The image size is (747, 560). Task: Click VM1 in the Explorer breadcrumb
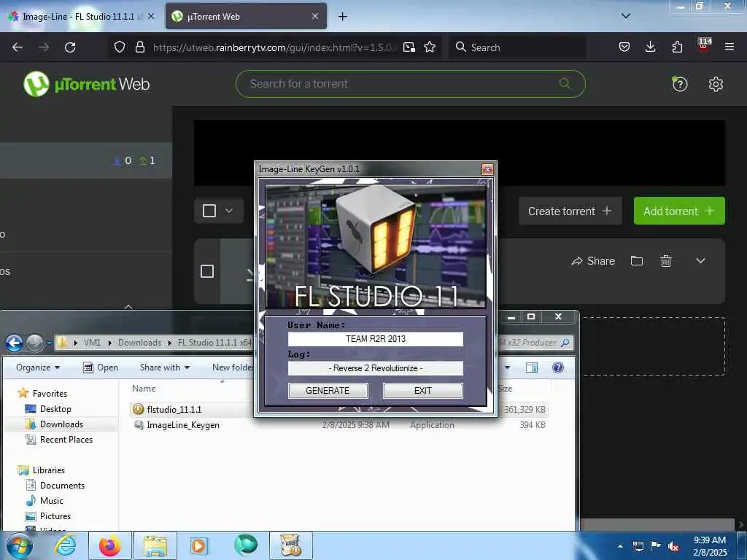point(92,343)
